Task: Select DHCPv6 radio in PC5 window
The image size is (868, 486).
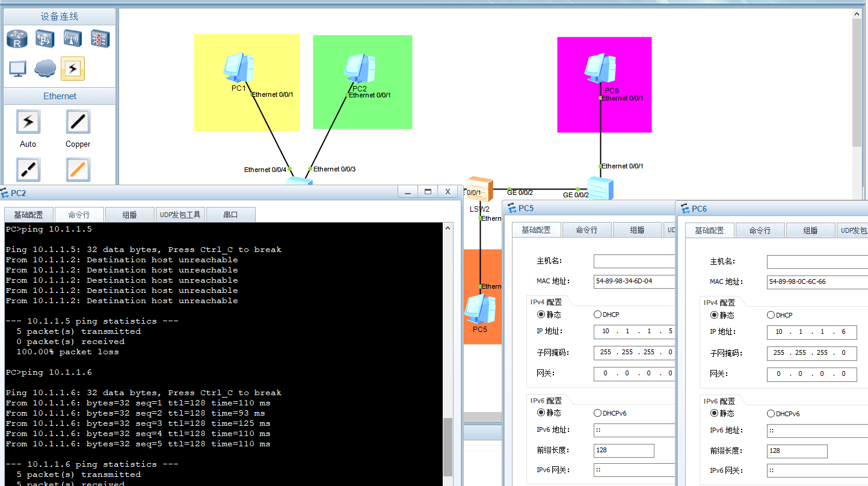Action: click(x=597, y=413)
